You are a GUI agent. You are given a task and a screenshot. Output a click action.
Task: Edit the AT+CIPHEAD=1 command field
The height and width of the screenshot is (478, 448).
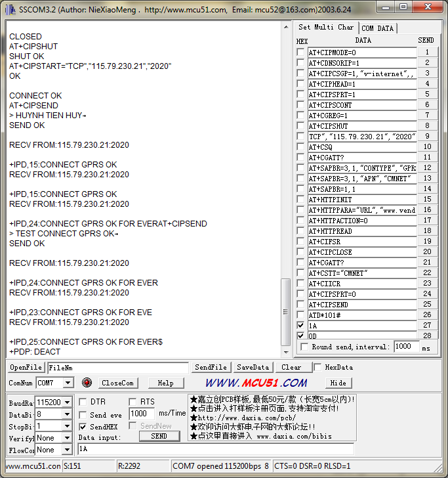tap(362, 84)
